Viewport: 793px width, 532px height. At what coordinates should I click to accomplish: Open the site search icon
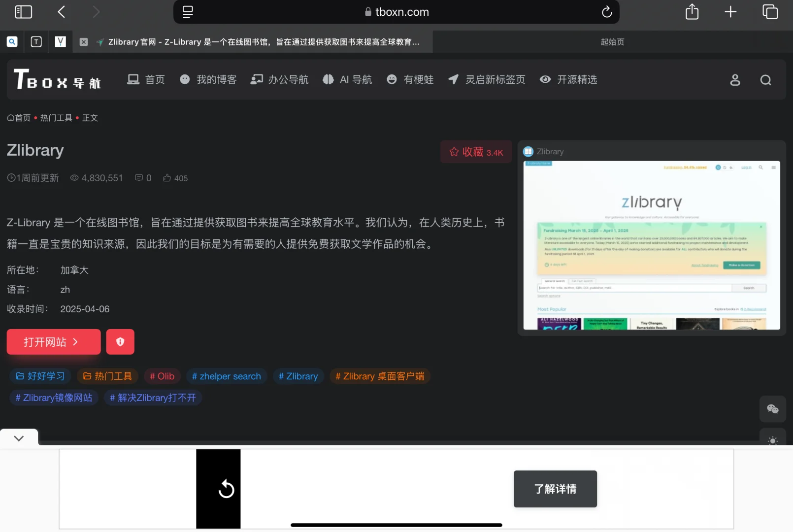(765, 80)
